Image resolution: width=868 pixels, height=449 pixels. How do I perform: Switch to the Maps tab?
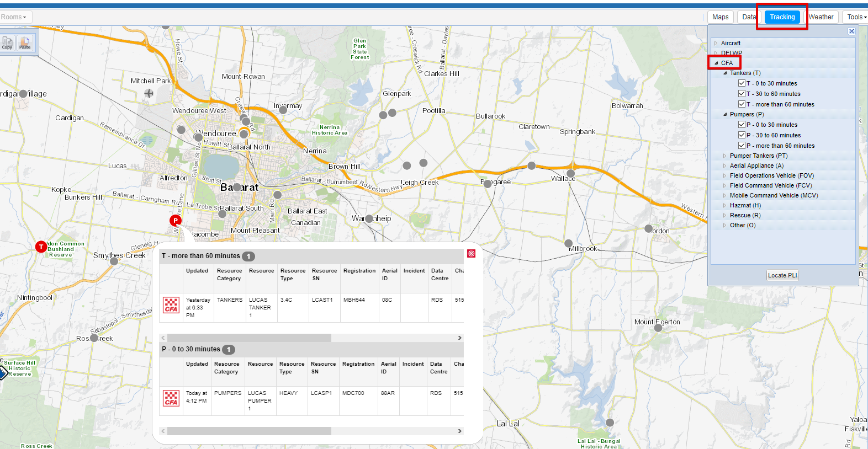[x=721, y=17]
